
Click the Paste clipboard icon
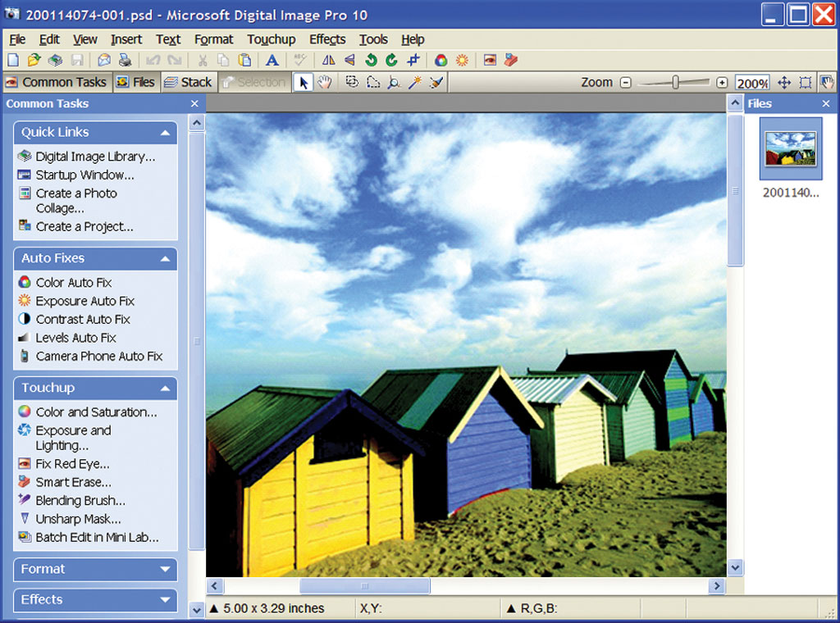coord(244,60)
